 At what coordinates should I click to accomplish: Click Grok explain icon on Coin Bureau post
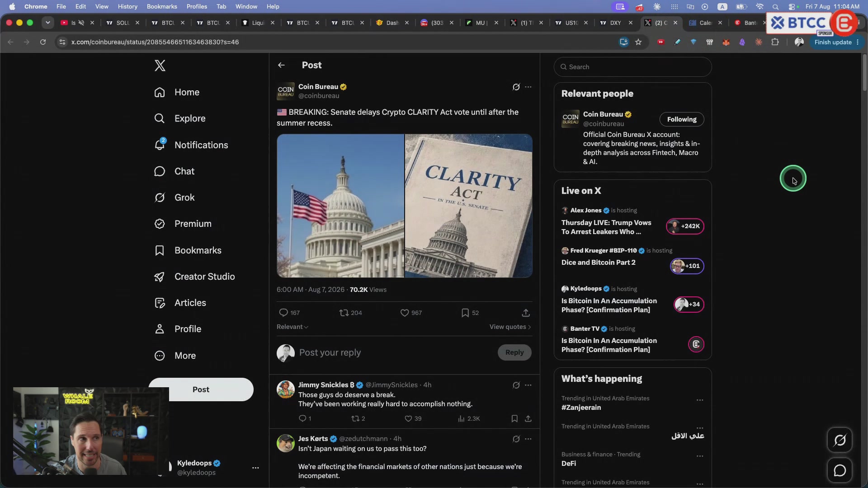[516, 87]
